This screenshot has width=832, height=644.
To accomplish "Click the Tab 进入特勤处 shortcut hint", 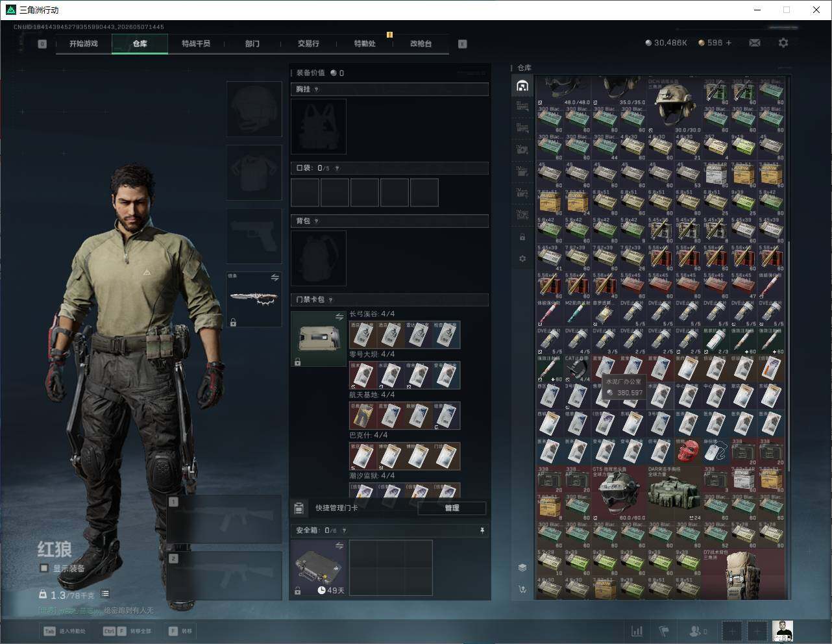I will (64, 631).
